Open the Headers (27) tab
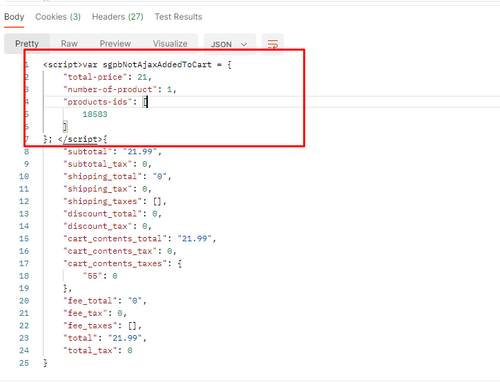This screenshot has width=500, height=390. point(118,17)
